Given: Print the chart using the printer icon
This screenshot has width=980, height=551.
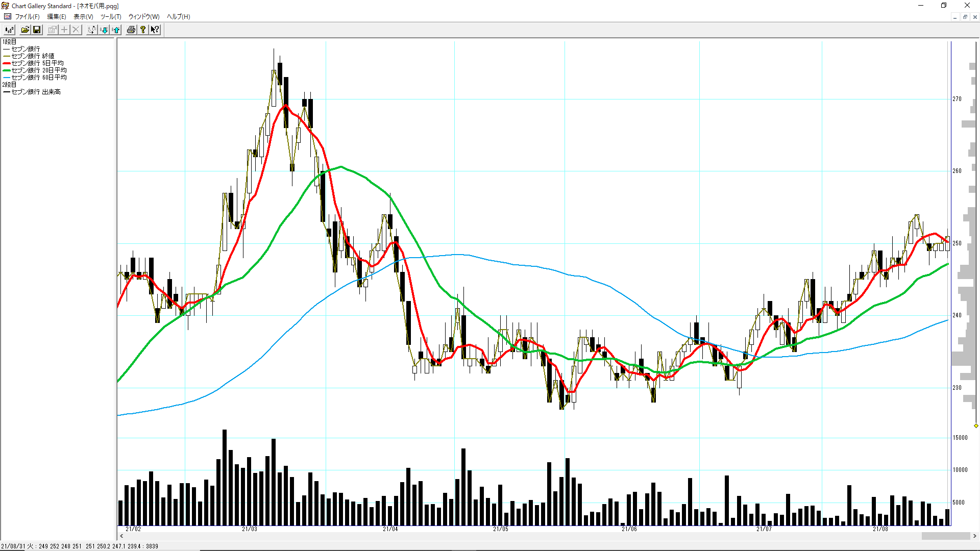Looking at the screenshot, I should 131,30.
